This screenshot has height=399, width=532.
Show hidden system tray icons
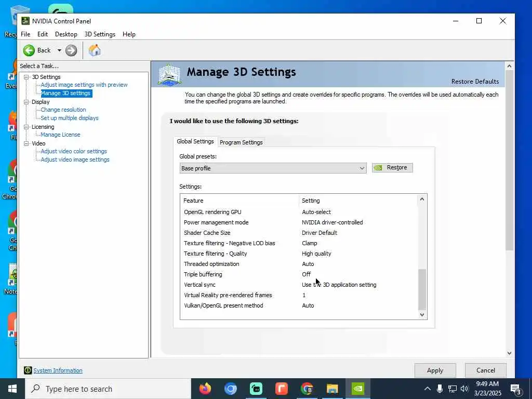428,389
